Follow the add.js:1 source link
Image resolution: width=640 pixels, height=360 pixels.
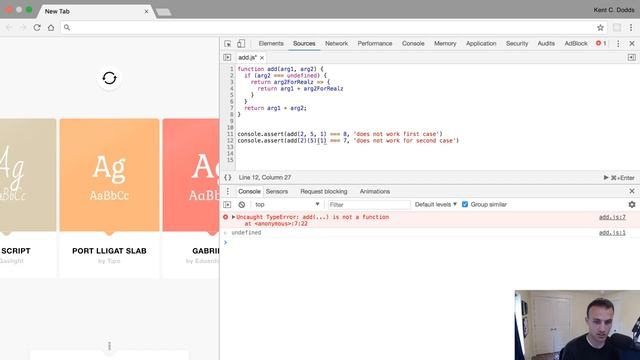coord(612,233)
